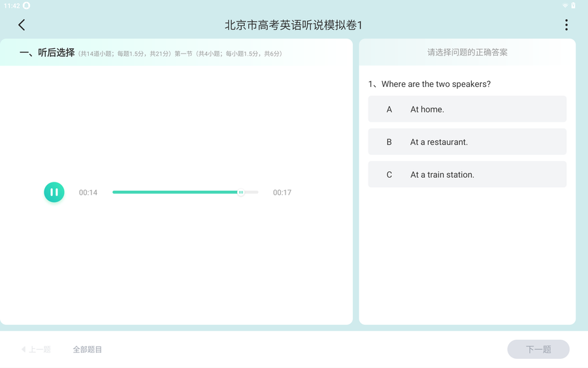Choose option B 'At a restaurant.'
Viewport: 588px width, 368px height.
pyautogui.click(x=467, y=142)
